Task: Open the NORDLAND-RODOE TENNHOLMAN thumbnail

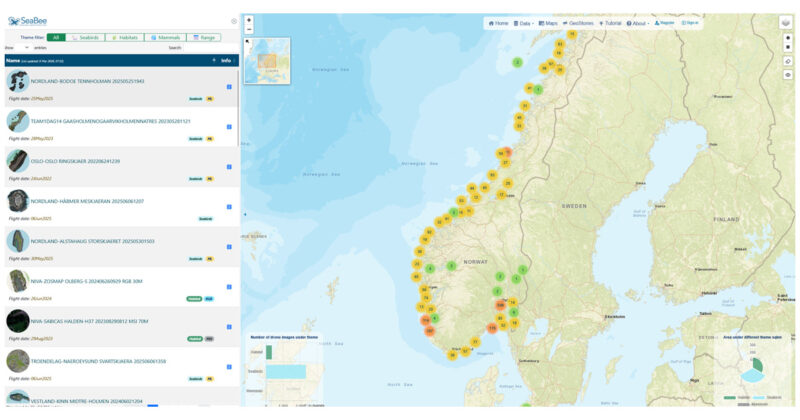Action: click(17, 81)
